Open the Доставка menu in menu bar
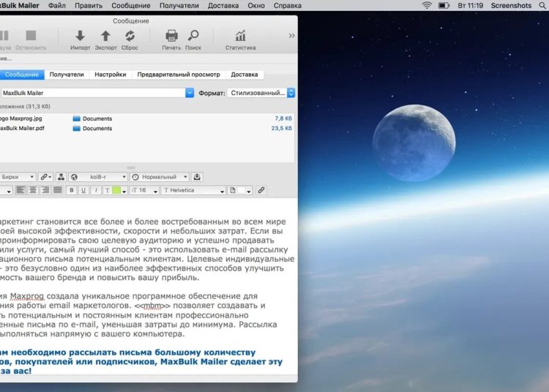Screen dimensions: 549x392 click(223, 5)
